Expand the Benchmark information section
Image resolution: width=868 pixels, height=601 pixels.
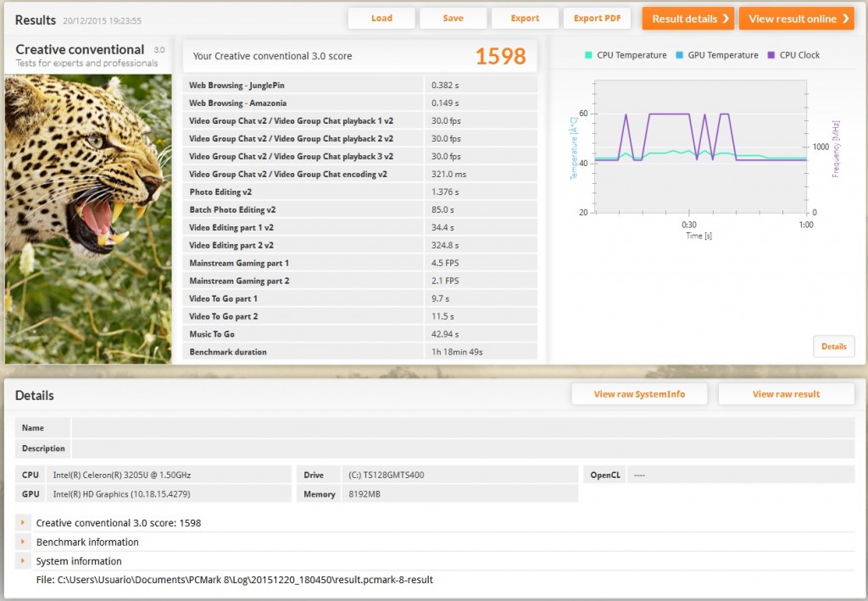coord(23,542)
